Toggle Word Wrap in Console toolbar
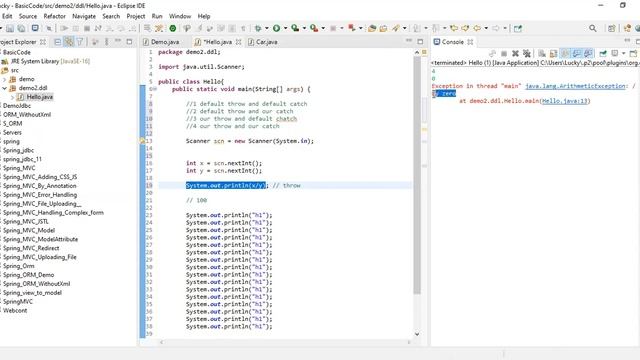Image resolution: width=640 pixels, height=360 pixels. pyautogui.click(x=565, y=53)
